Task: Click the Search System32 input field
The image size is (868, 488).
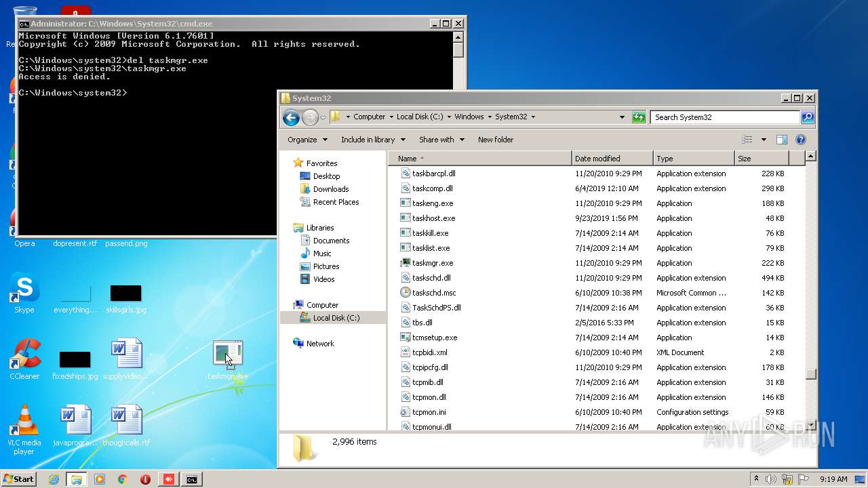Action: (x=725, y=117)
